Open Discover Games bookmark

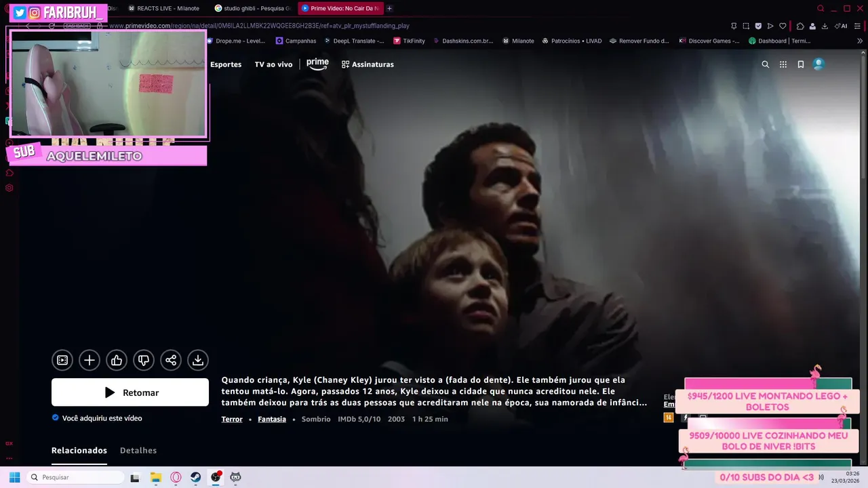(x=709, y=41)
